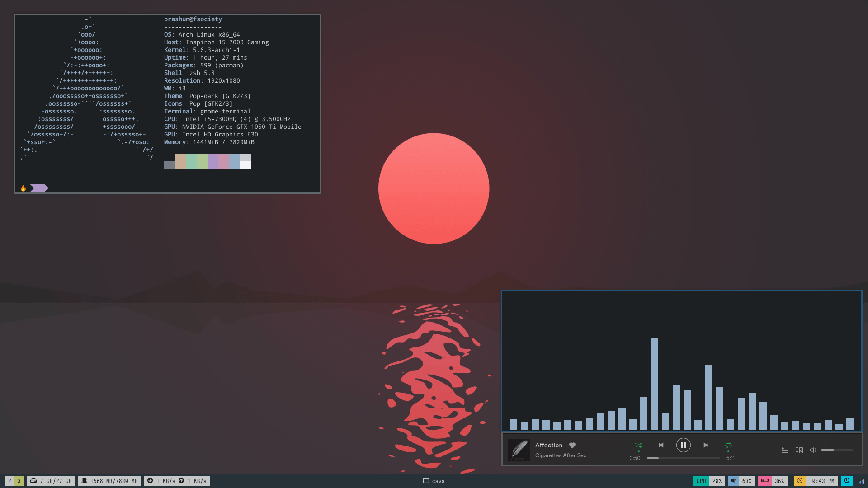The height and width of the screenshot is (488, 868).
Task: Like the song Affection with heart icon
Action: [x=572, y=445]
